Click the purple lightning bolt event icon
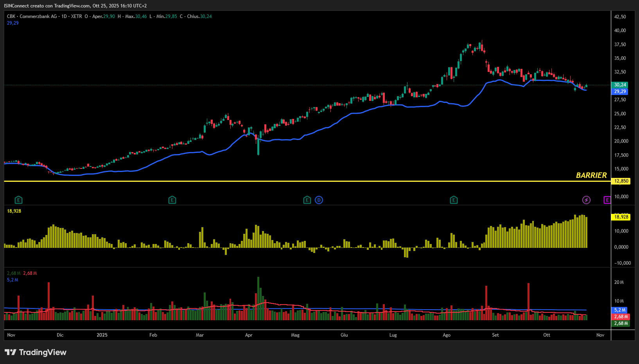This screenshot has height=364, width=639. pos(586,200)
